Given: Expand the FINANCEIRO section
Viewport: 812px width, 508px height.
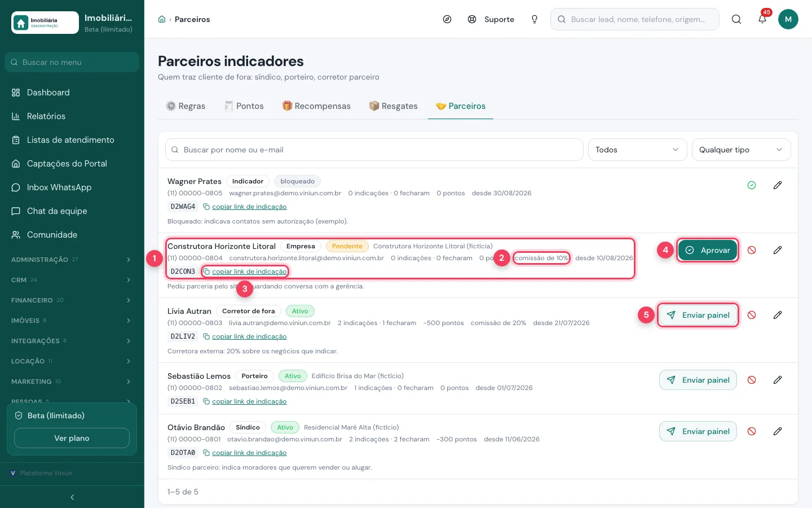Looking at the screenshot, I should pos(72,300).
